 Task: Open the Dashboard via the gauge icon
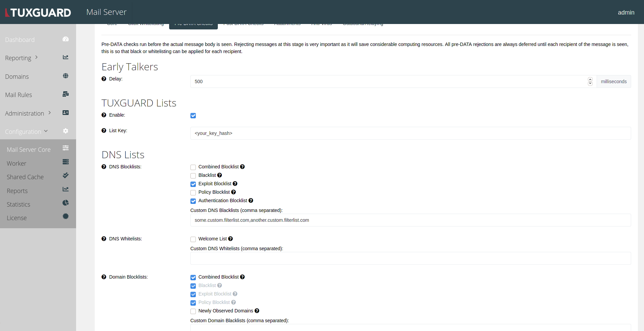(x=65, y=39)
